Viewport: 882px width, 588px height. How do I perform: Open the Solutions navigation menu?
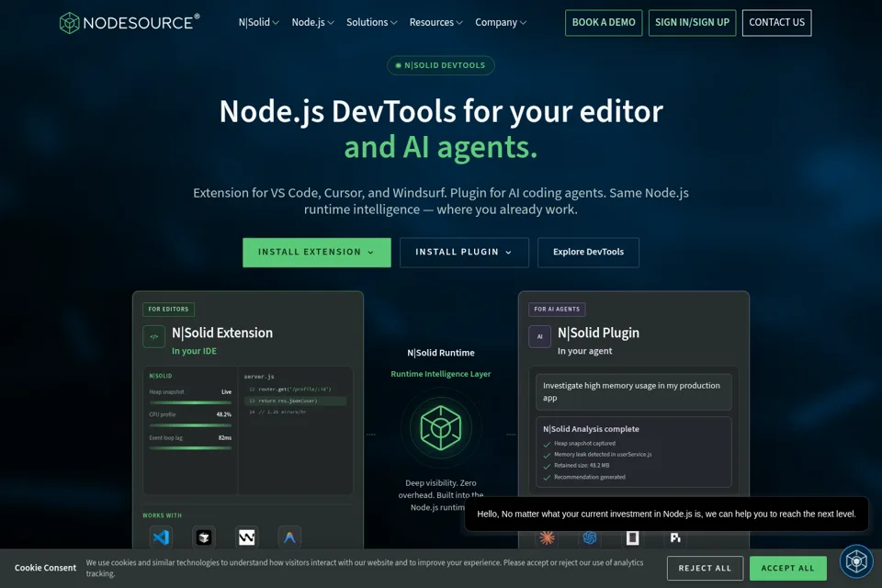[x=372, y=22]
